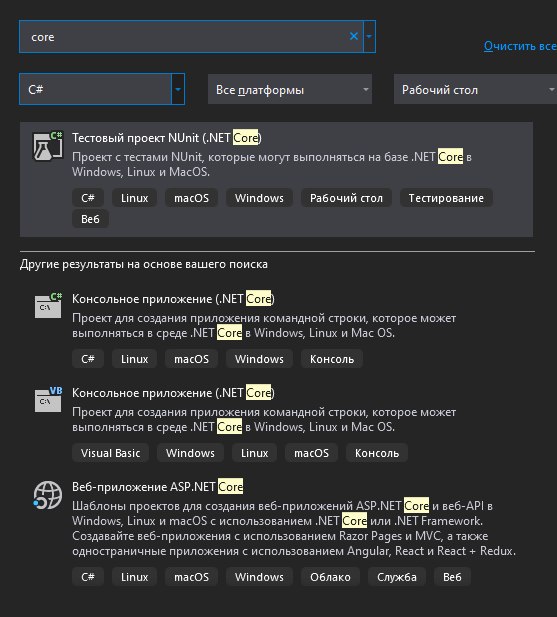557x617 pixels.
Task: Click the Linux tag under the NUnit project
Action: click(x=135, y=198)
